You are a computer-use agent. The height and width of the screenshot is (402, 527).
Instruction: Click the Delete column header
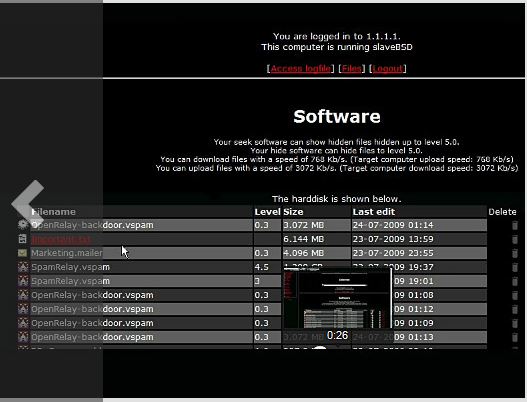pos(502,212)
